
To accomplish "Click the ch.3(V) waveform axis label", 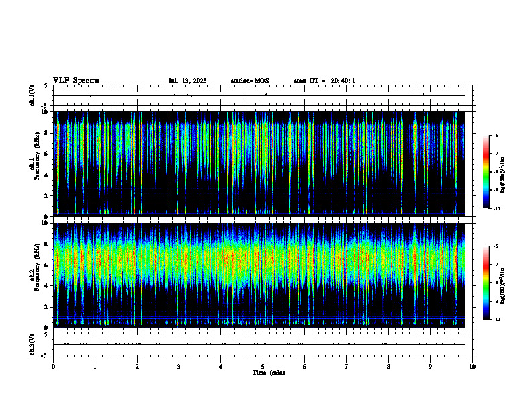I will 32,345.
